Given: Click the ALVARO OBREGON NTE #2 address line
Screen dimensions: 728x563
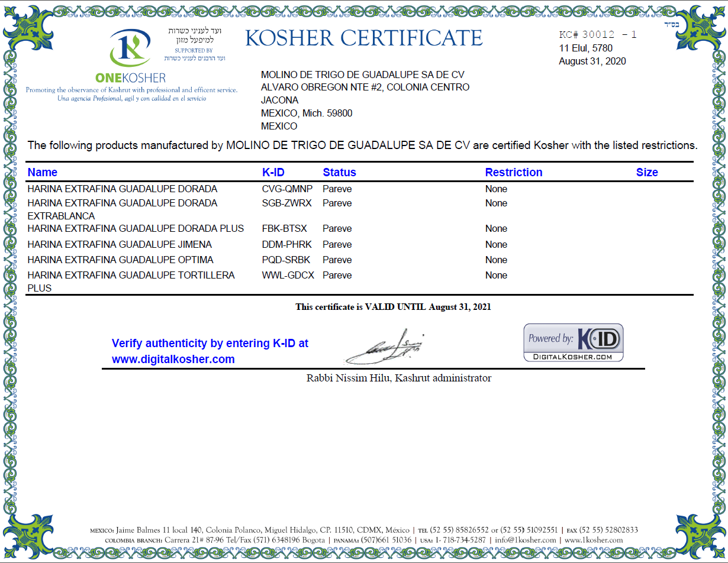Looking at the screenshot, I should (x=365, y=88).
